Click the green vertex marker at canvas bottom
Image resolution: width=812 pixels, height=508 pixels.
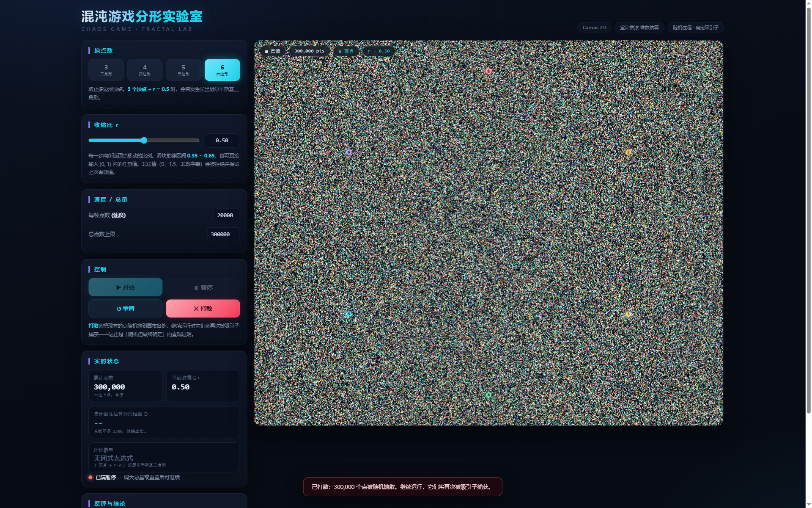(488, 395)
